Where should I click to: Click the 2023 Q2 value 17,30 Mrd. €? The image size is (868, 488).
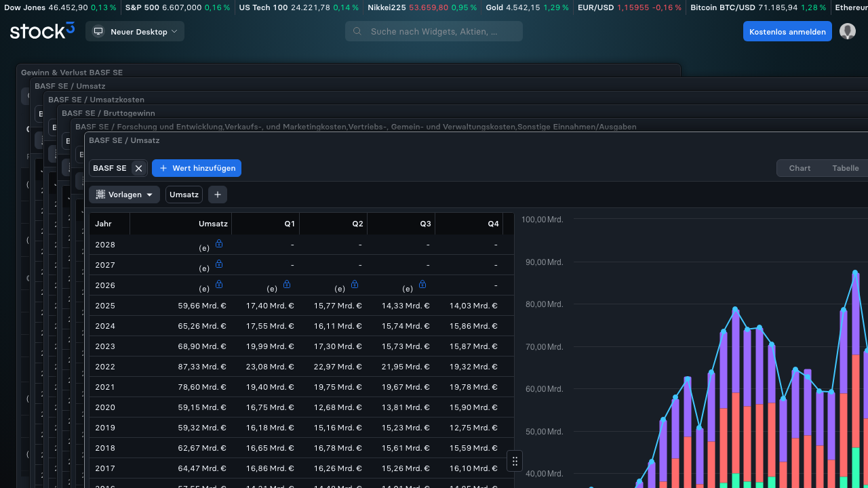tap(338, 346)
